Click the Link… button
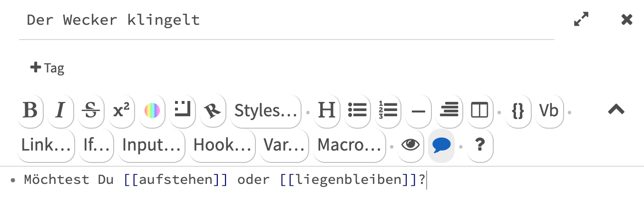This screenshot has height=202, width=644. click(46, 145)
